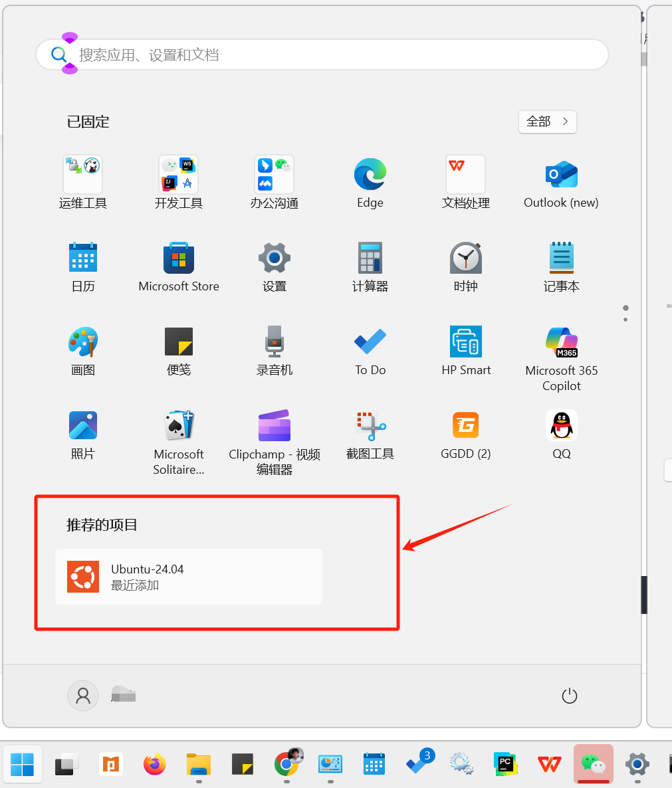Open the 文档处理 pinned folder

coord(466,183)
